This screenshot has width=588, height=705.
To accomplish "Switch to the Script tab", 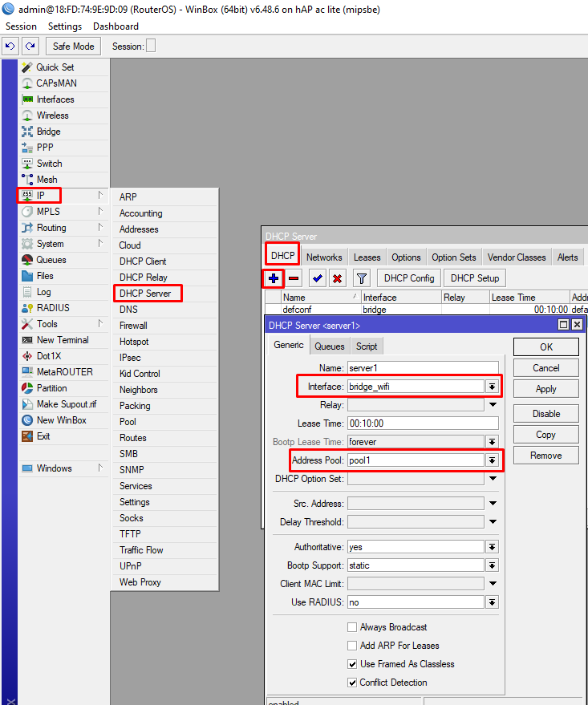I will pos(367,346).
